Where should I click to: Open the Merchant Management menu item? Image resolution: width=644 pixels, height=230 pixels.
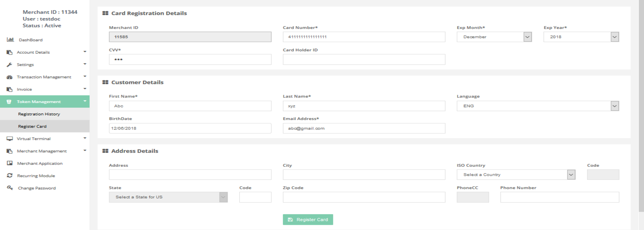[42, 151]
